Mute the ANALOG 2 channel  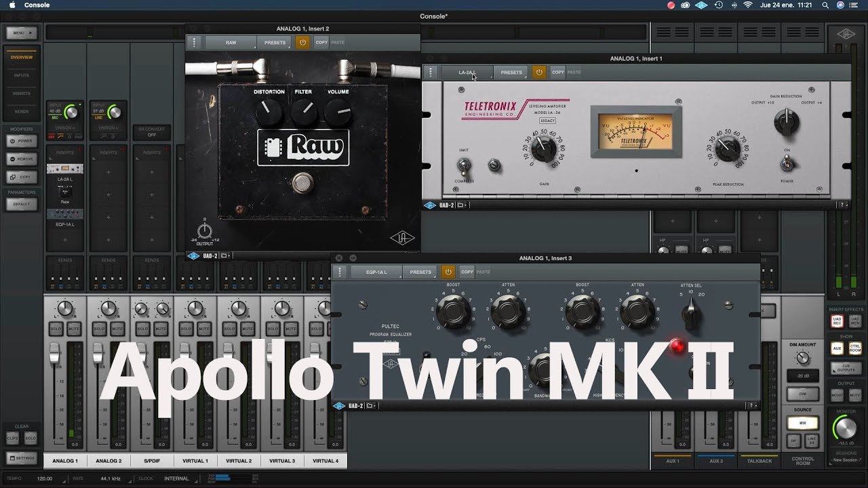pos(117,329)
